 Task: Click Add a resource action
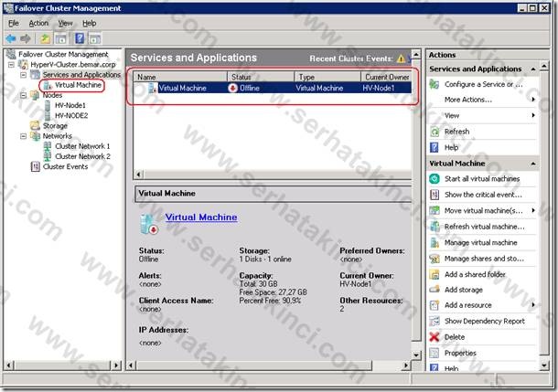[468, 305]
